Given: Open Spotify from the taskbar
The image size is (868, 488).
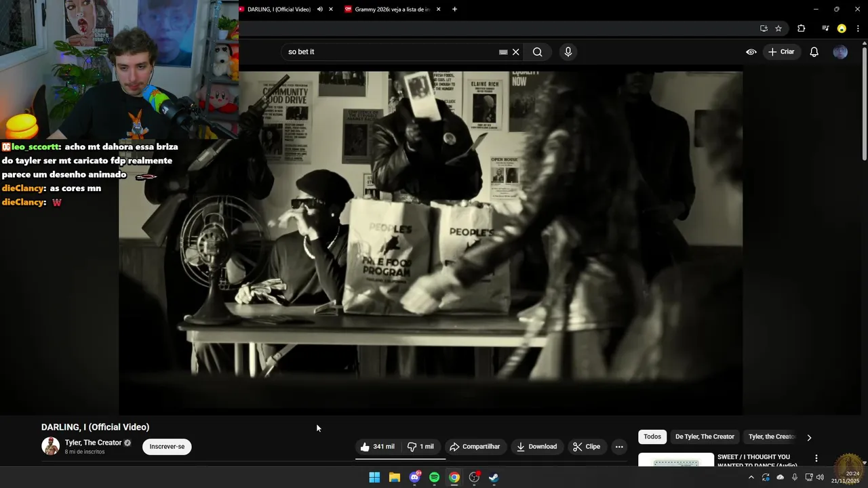Looking at the screenshot, I should tap(434, 478).
